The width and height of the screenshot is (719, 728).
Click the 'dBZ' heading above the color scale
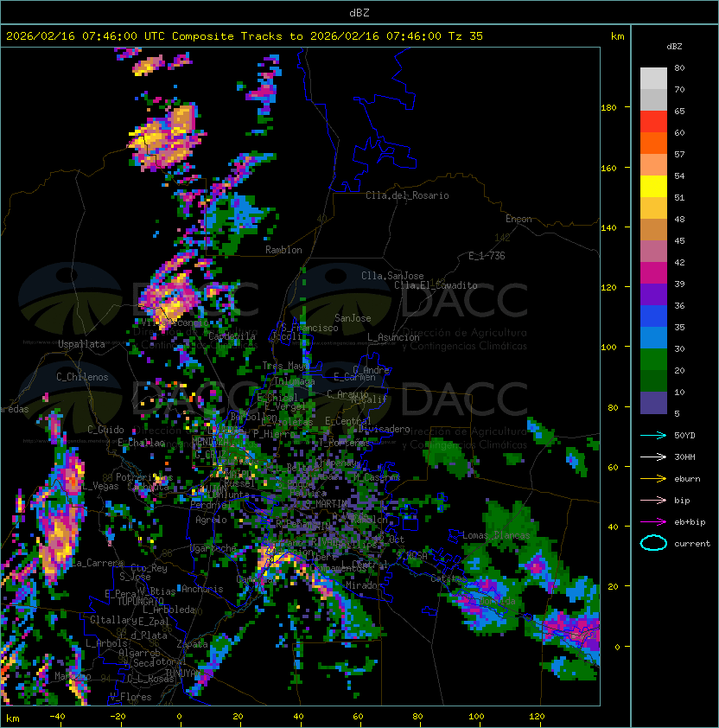pos(674,47)
